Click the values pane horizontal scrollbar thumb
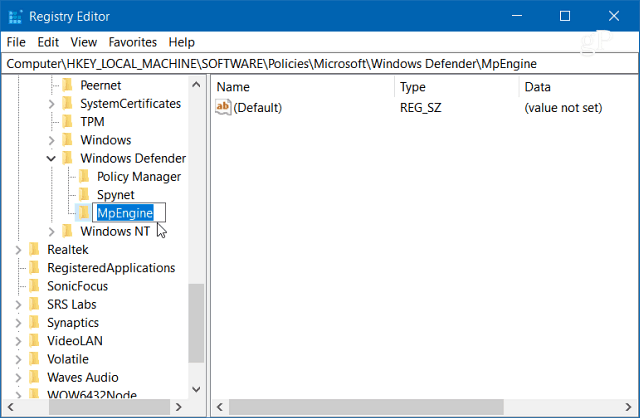 click(x=366, y=407)
